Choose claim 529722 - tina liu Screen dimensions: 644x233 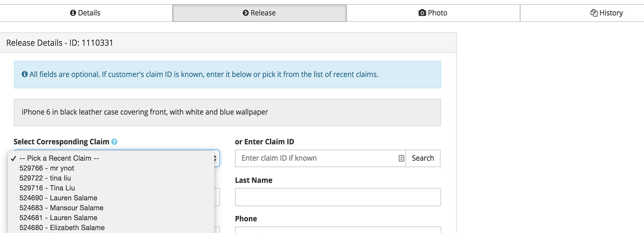point(45,178)
